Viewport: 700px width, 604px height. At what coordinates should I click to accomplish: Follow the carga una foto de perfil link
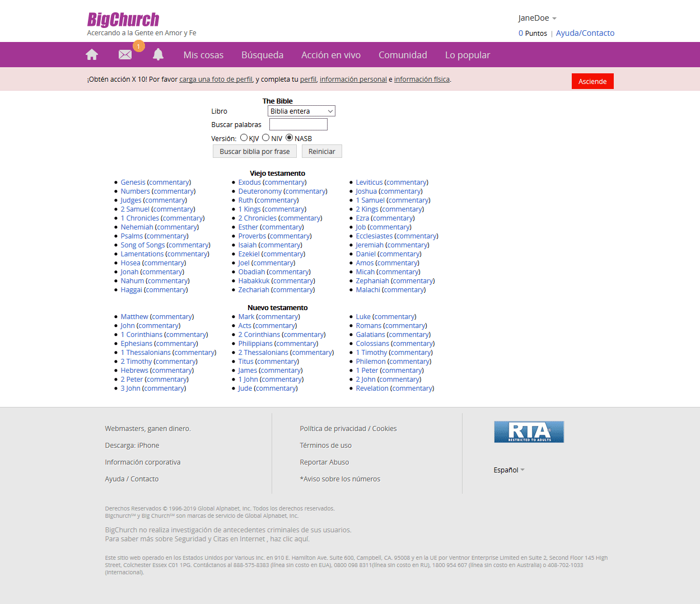[216, 79]
